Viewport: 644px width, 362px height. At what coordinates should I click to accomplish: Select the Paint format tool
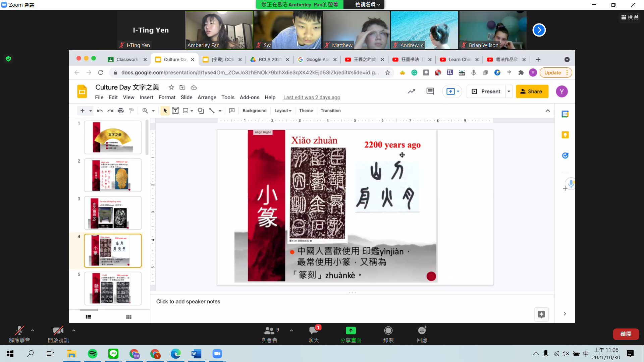pyautogui.click(x=131, y=111)
